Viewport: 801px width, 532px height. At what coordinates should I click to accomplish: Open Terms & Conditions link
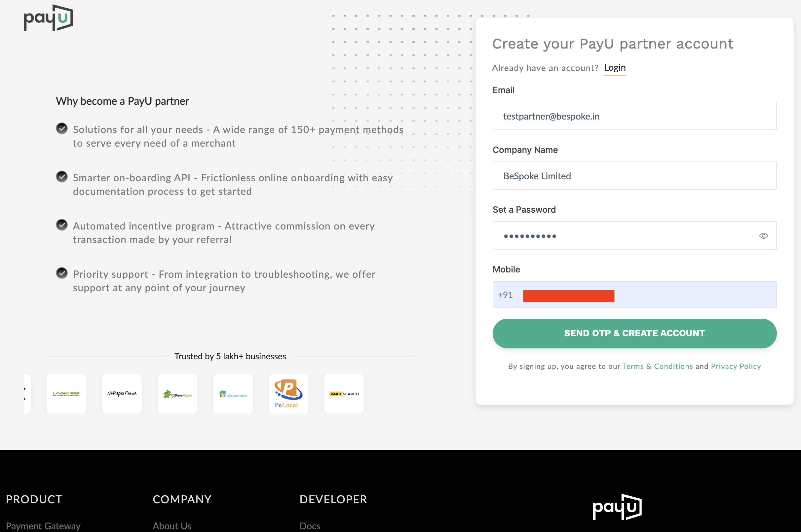tap(658, 366)
